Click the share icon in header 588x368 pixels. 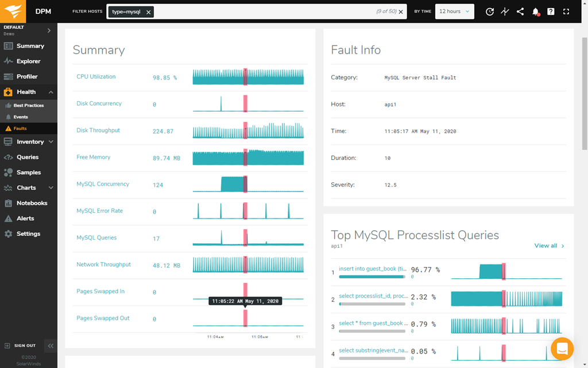[x=520, y=11]
